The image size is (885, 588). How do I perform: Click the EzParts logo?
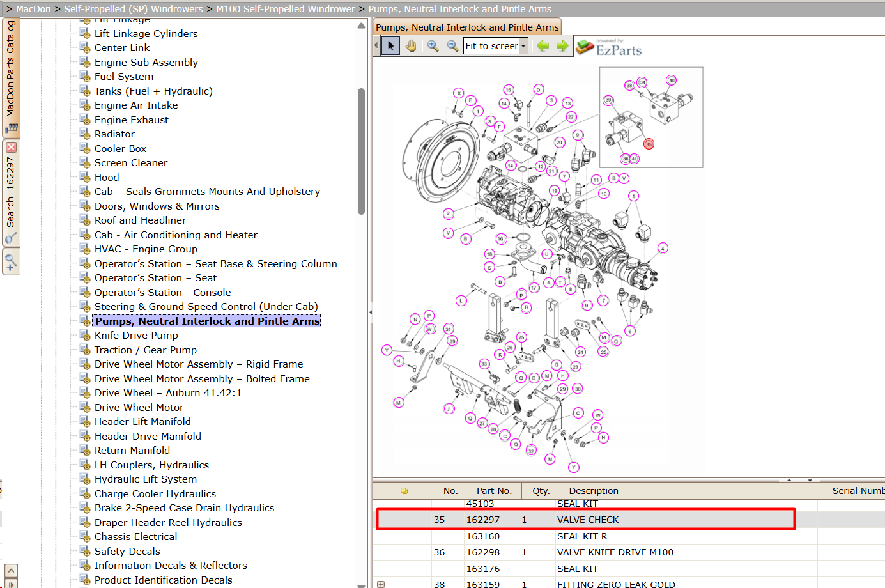pos(608,47)
